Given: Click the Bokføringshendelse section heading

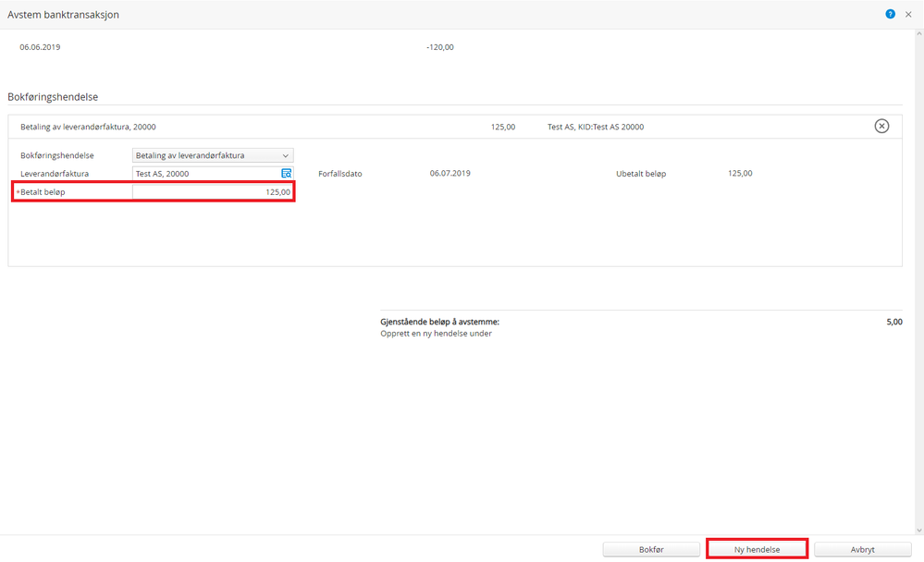Looking at the screenshot, I should click(x=53, y=97).
